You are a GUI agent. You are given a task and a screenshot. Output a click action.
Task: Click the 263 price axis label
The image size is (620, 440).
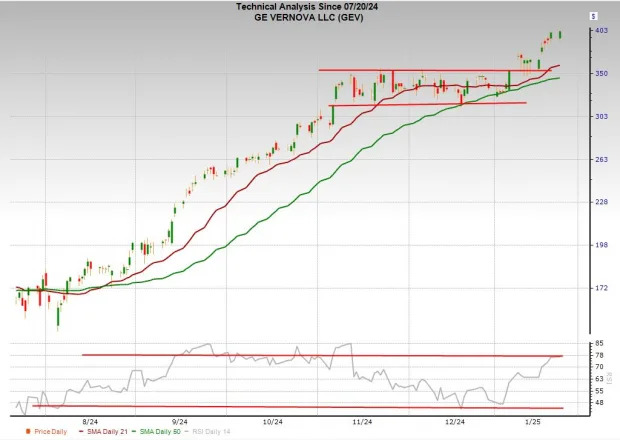[x=601, y=159]
